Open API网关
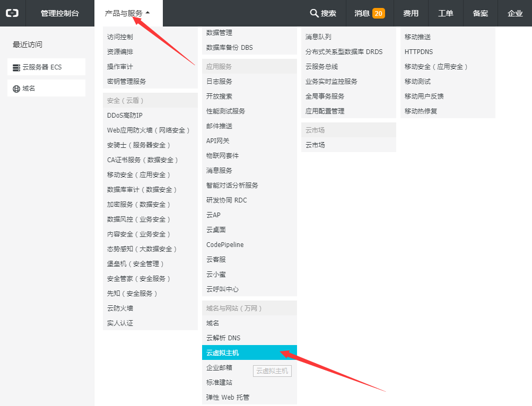This screenshot has width=532, height=406. pos(218,141)
